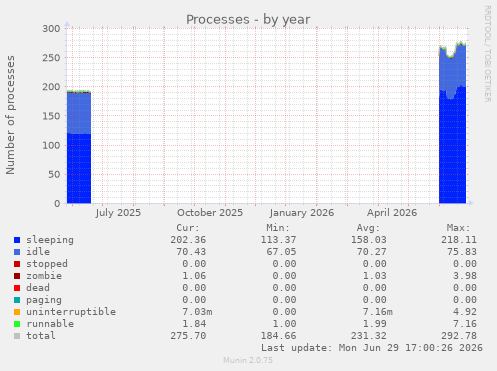Click the 'Cur:' column header
This screenshot has width=497, height=371.
point(188,228)
